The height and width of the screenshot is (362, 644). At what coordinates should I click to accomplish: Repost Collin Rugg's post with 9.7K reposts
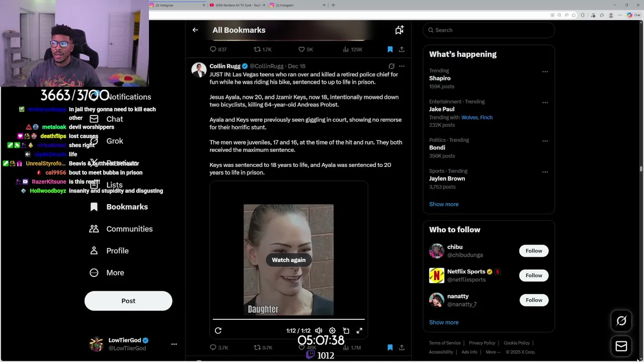[263, 347]
